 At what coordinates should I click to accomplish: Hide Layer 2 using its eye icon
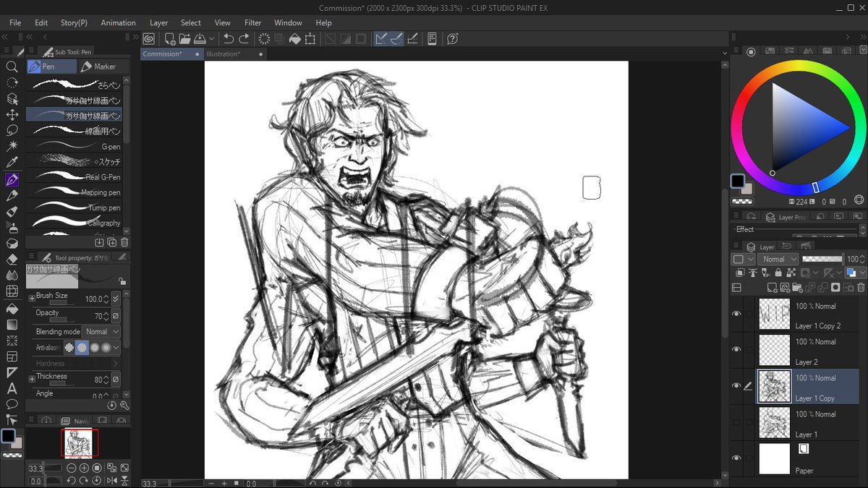tap(736, 350)
